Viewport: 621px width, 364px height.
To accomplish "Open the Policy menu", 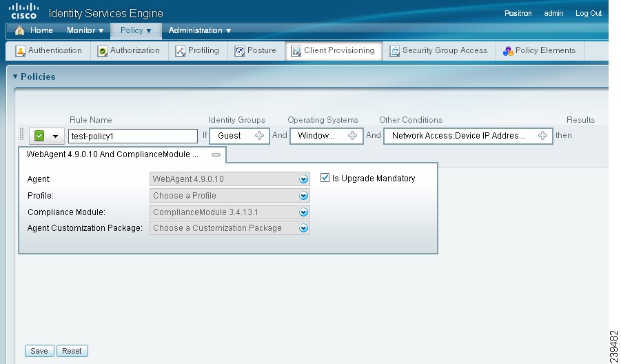I will 136,30.
